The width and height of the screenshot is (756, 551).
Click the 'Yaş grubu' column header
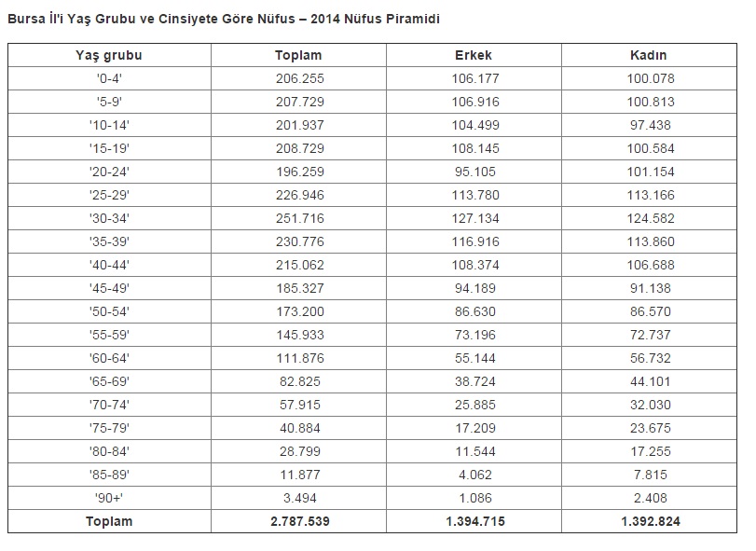pyautogui.click(x=109, y=55)
